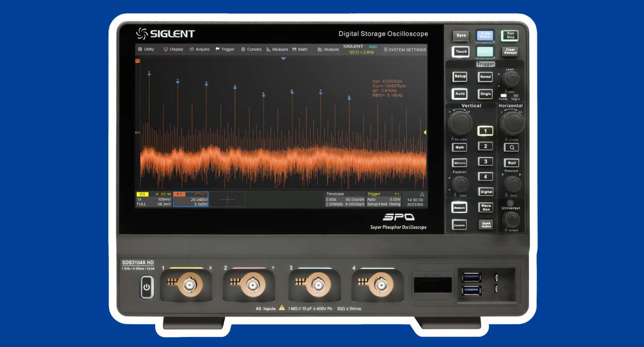Open the F1 FFT descriptor box

pyautogui.click(x=191, y=199)
